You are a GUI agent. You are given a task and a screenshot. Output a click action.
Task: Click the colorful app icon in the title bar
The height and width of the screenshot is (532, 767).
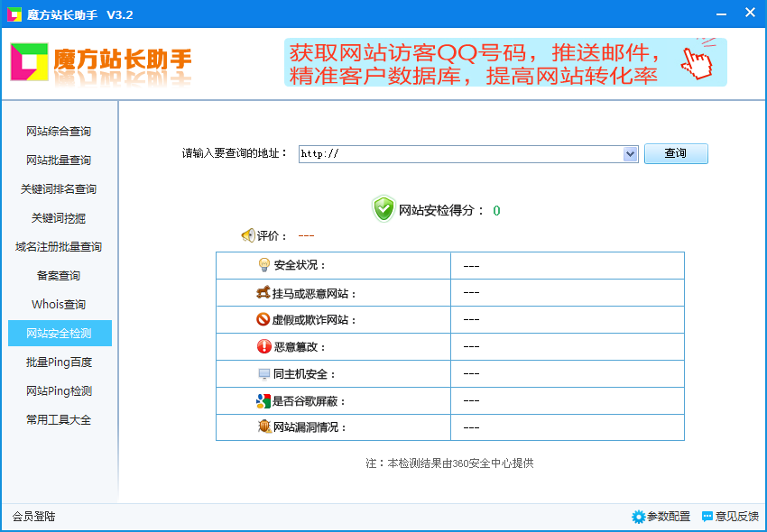(x=14, y=14)
